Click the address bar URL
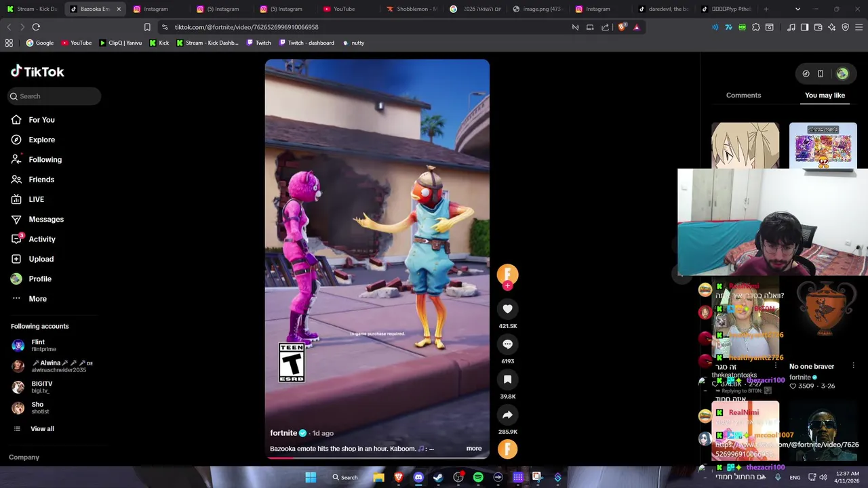868x488 pixels. click(246, 27)
